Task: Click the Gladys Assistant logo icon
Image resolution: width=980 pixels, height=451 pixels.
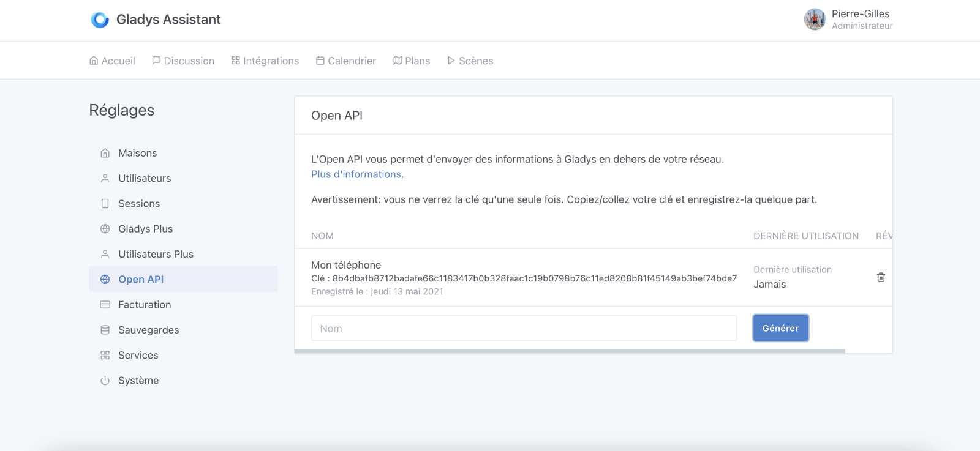Action: (100, 20)
